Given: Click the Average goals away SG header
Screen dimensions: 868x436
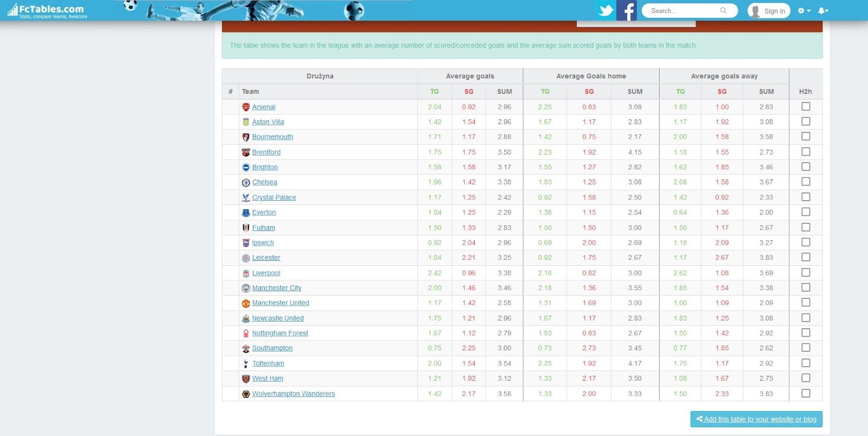Looking at the screenshot, I should [x=722, y=92].
